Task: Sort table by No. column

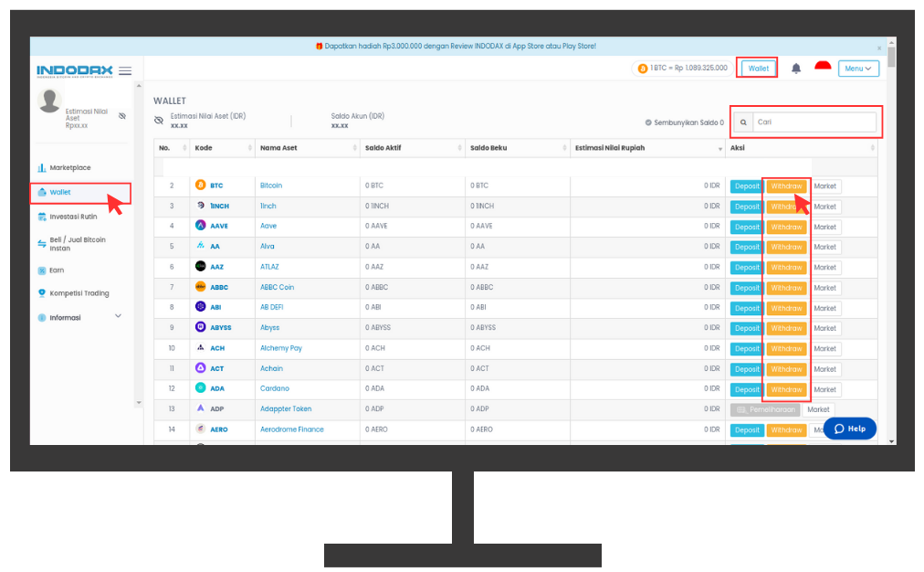Action: [172, 148]
